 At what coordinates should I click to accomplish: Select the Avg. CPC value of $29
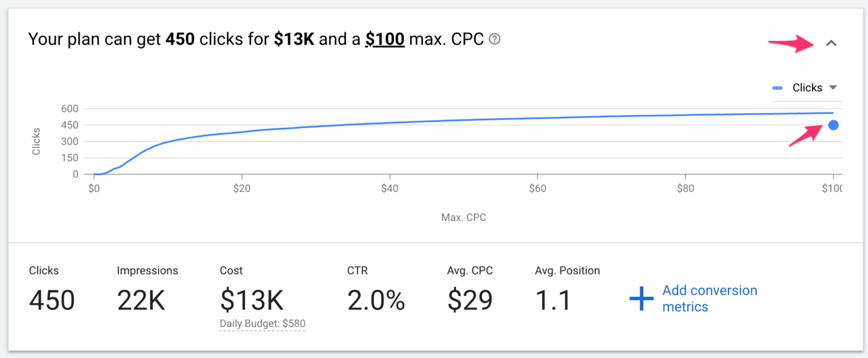point(468,300)
